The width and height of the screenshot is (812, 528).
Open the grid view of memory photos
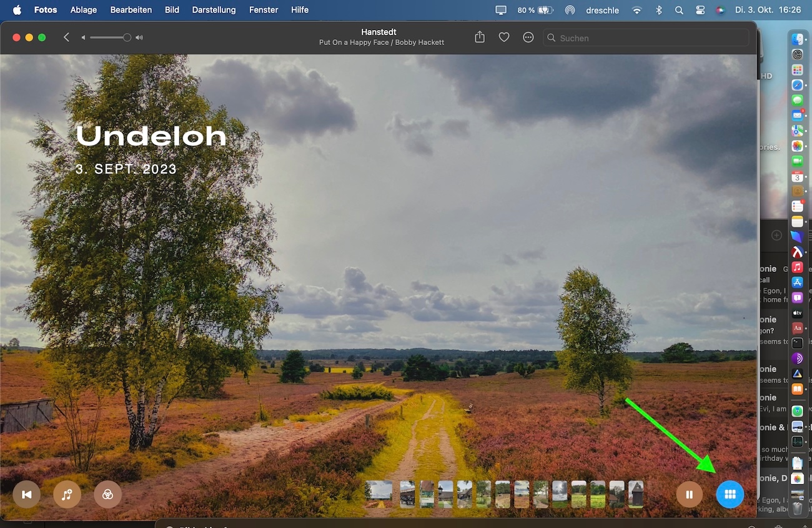tap(730, 494)
